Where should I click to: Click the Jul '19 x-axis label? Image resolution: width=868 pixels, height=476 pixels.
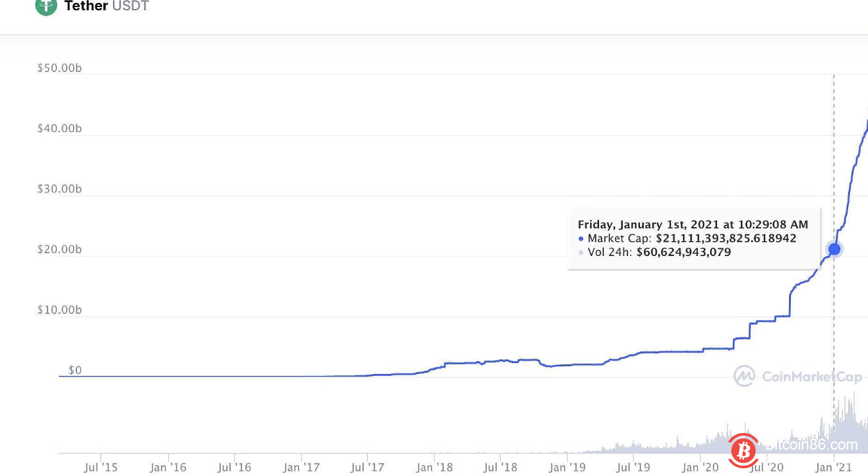[633, 467]
